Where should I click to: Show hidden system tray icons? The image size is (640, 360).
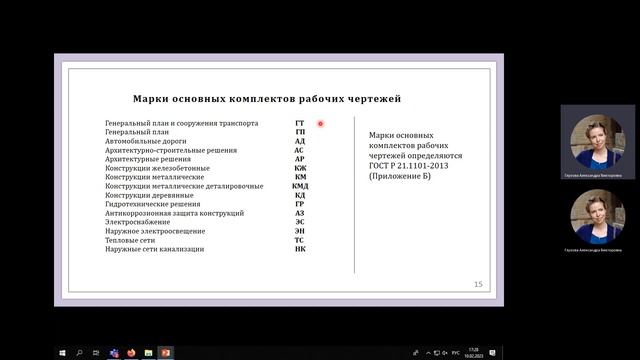pos(428,353)
